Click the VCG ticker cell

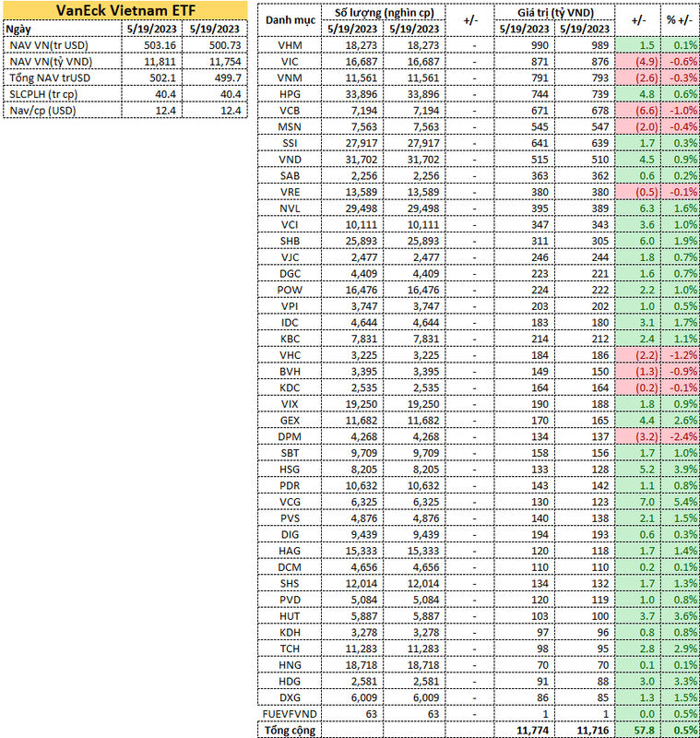pyautogui.click(x=290, y=502)
